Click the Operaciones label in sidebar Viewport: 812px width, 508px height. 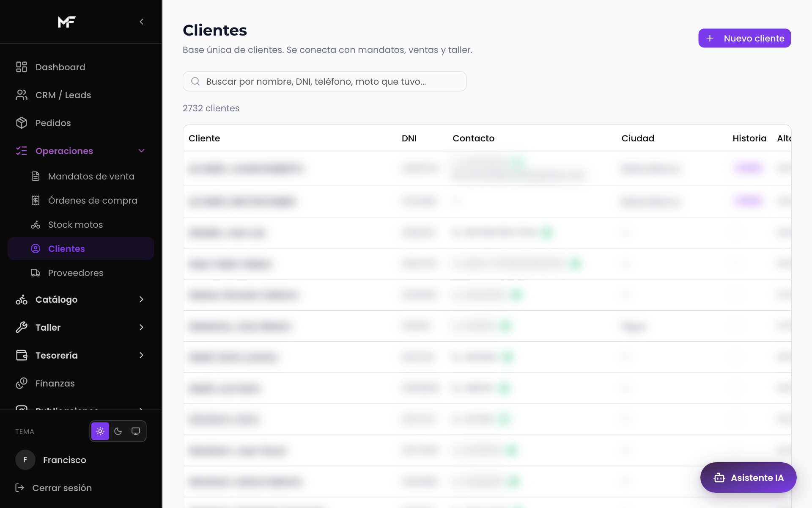coord(64,151)
